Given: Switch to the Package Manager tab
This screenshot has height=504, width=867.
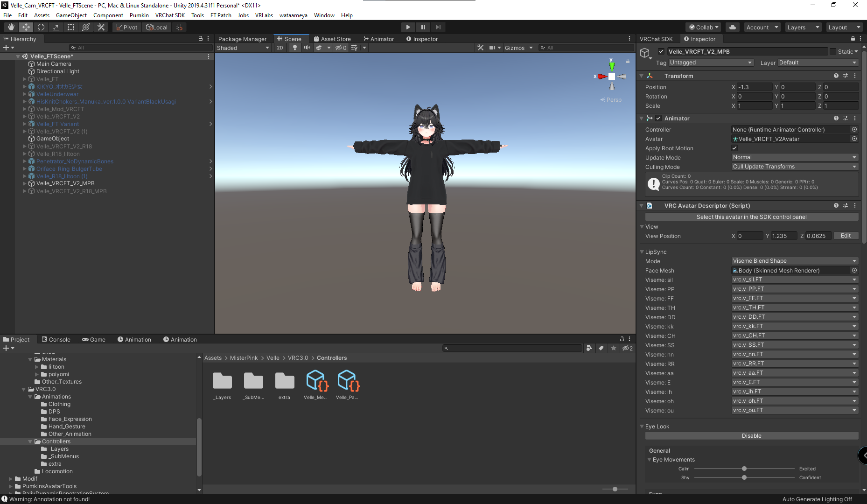Looking at the screenshot, I should (242, 39).
